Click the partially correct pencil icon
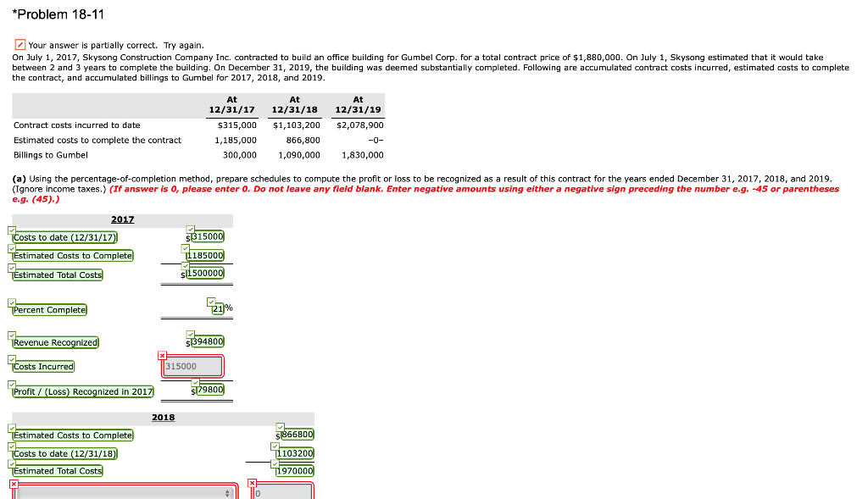868x499 pixels. [20, 44]
